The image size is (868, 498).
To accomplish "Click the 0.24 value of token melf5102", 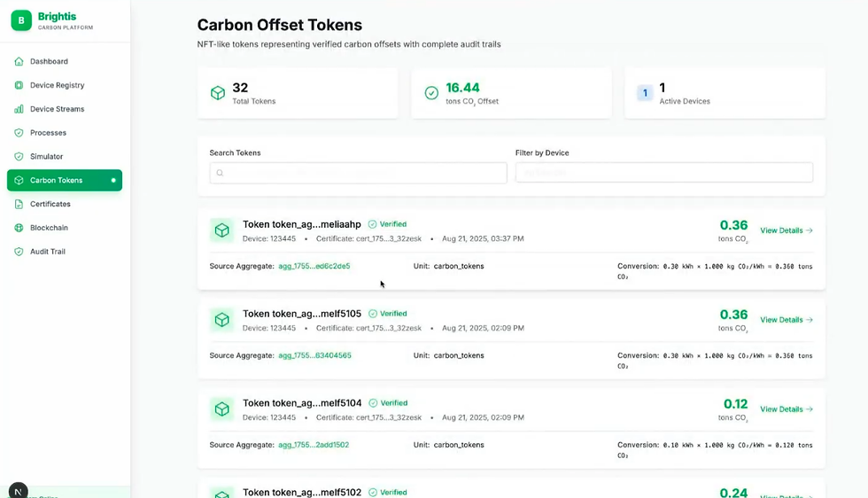I will point(733,493).
